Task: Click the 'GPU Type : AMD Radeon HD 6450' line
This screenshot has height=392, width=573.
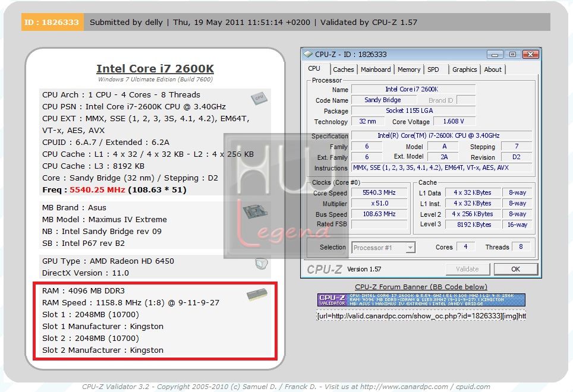Action: coord(108,261)
